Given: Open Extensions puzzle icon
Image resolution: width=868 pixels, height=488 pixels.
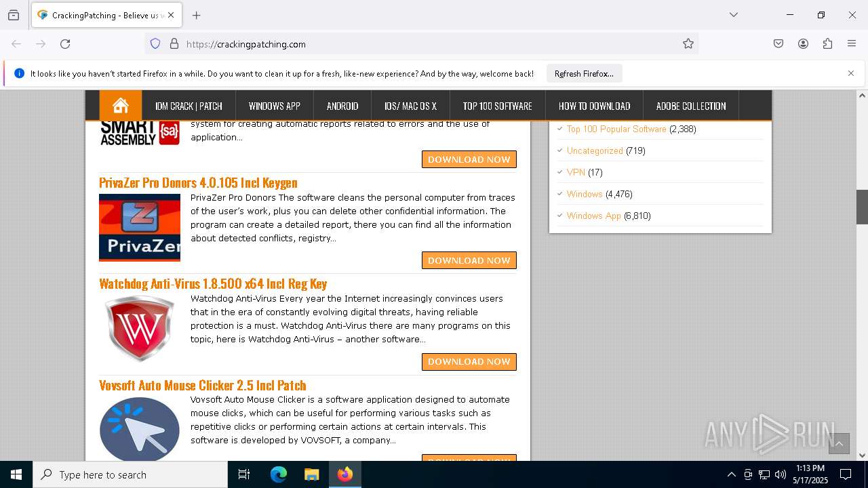Looking at the screenshot, I should coord(827,44).
